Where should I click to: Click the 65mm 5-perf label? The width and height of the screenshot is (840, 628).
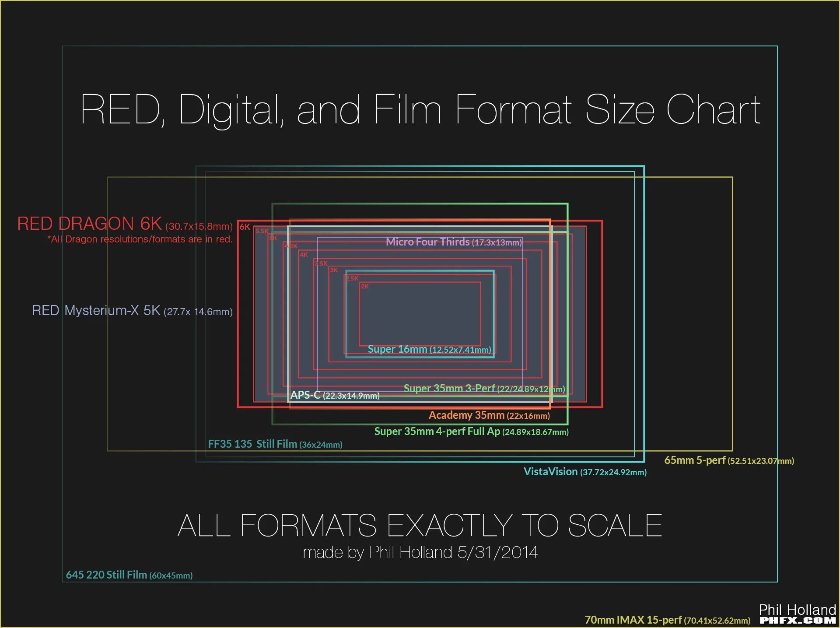coord(729,460)
